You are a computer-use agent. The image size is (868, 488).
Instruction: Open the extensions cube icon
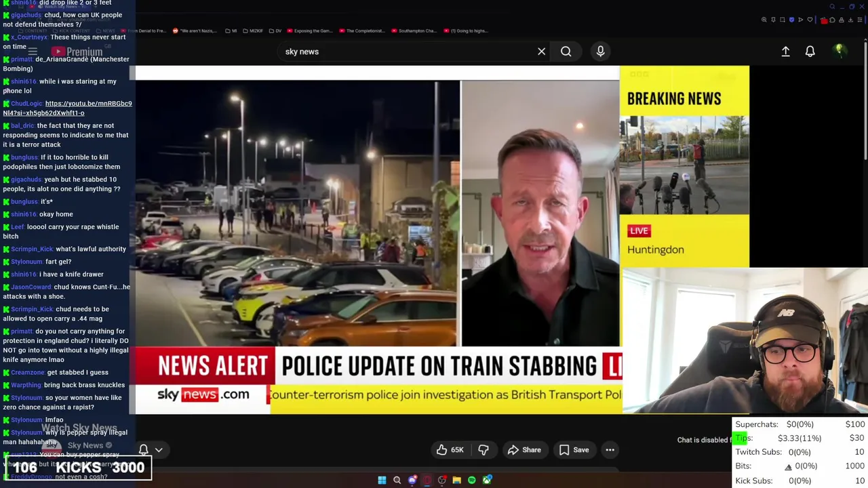[832, 20]
